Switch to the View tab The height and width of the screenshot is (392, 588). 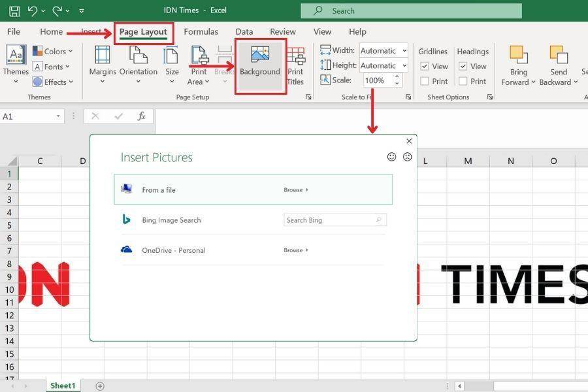tap(322, 32)
